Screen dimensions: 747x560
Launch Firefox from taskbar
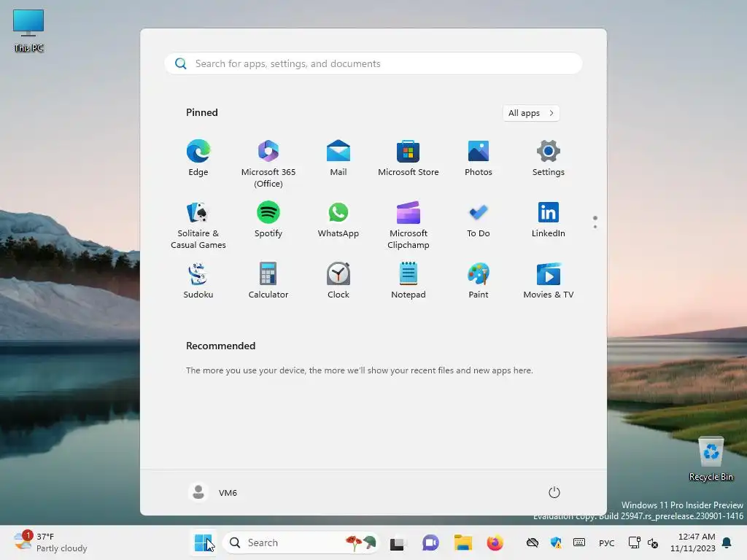[x=495, y=542]
